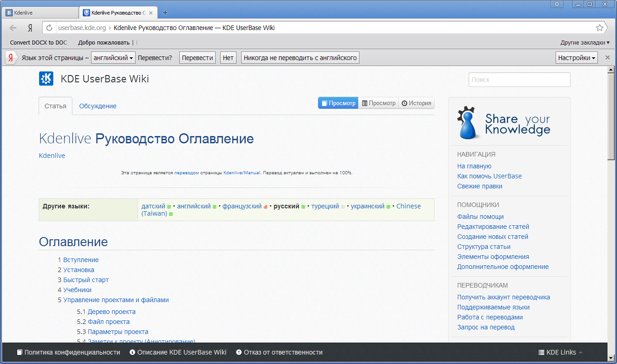Click Никогда не переводить с английского
This screenshot has height=364, width=617.
pos(300,58)
